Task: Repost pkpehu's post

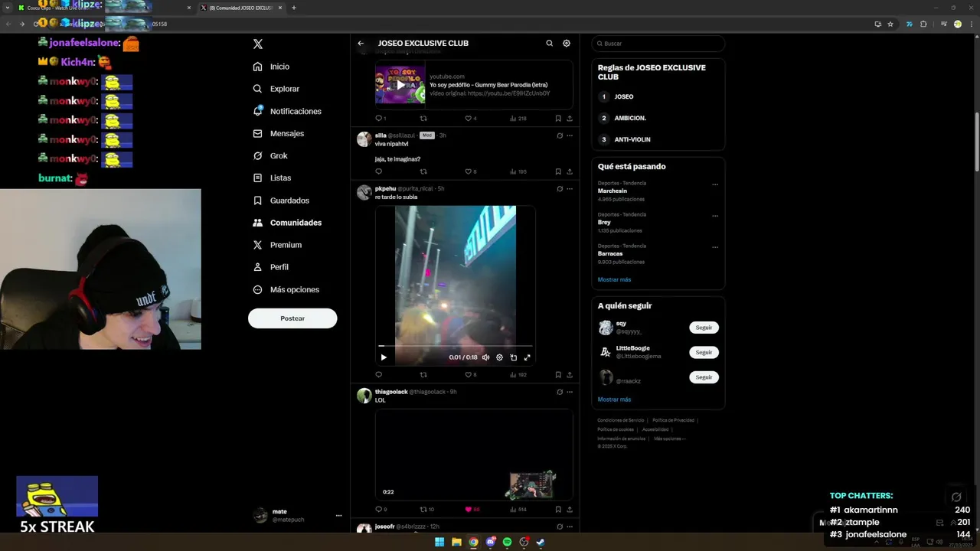Action: pos(423,375)
